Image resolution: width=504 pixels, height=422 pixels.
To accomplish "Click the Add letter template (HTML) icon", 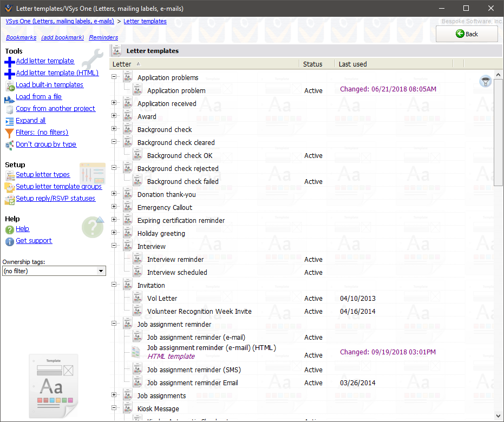I will coord(9,72).
